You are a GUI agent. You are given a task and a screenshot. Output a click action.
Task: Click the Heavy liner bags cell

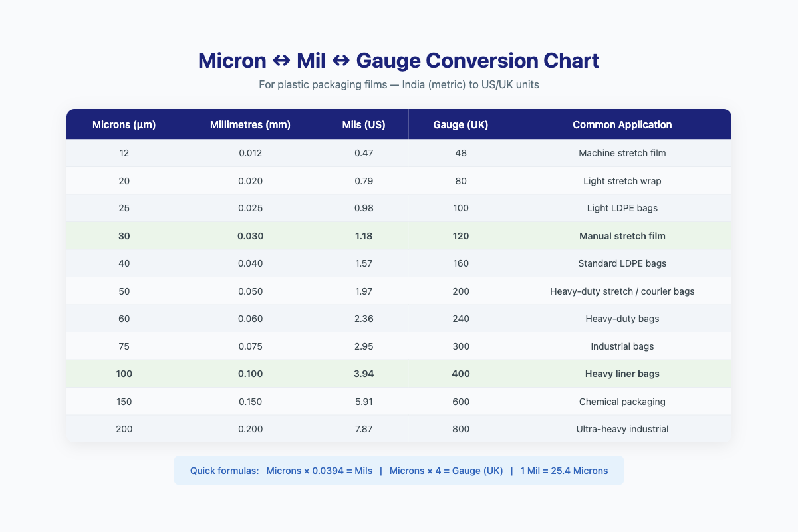622,374
